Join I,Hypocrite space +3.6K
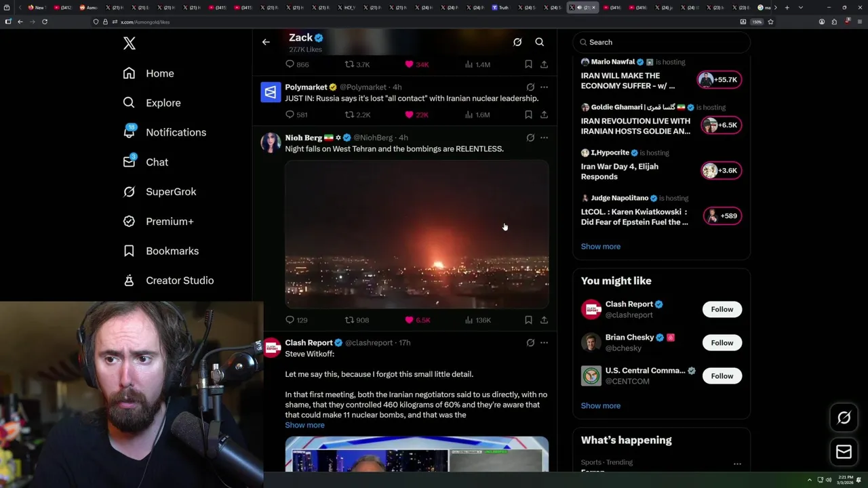The width and height of the screenshot is (868, 488). [722, 170]
